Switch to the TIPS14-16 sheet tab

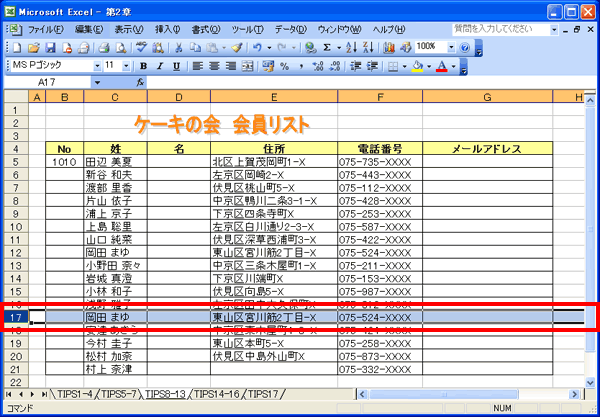click(217, 394)
